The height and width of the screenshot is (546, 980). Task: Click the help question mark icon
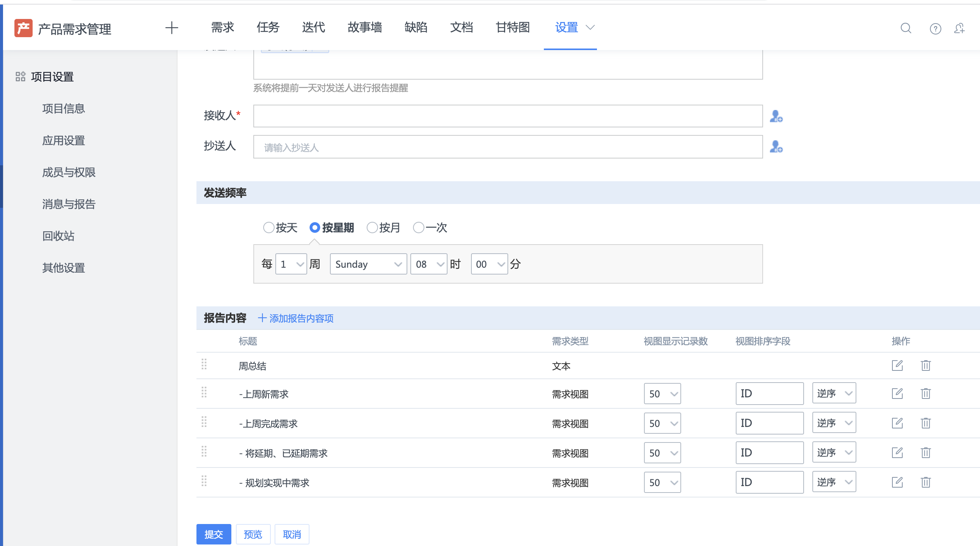(935, 28)
